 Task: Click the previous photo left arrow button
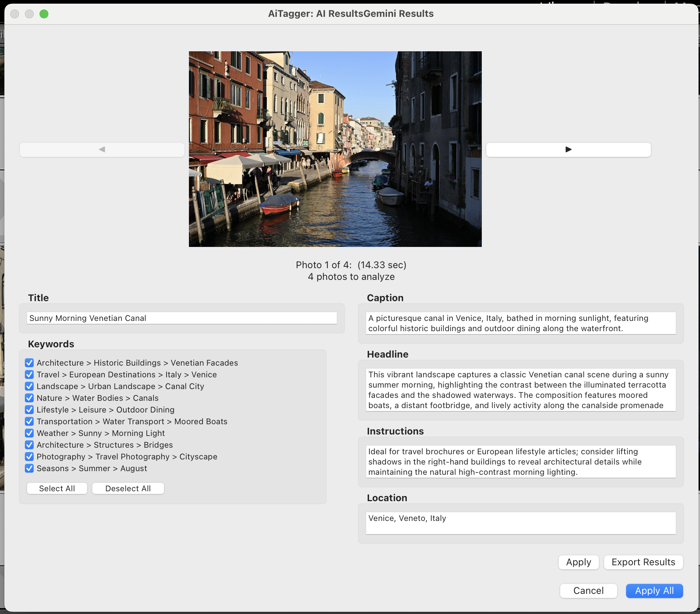click(102, 149)
